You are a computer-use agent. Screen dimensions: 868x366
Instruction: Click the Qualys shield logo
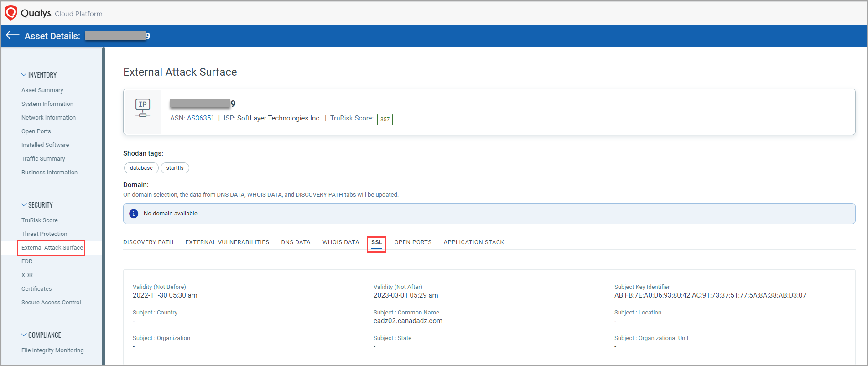(10, 13)
